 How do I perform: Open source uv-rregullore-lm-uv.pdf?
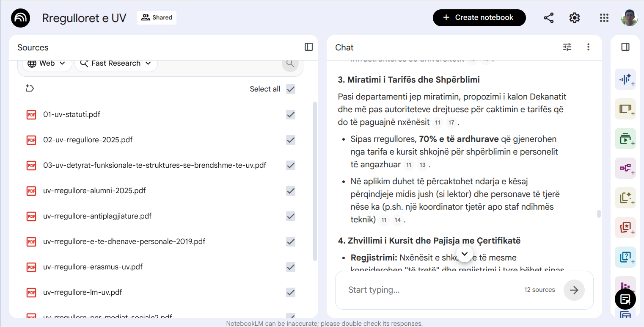click(x=83, y=292)
